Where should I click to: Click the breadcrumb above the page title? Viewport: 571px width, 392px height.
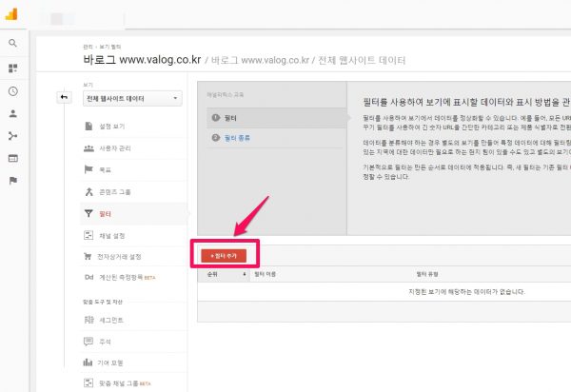pyautogui.click(x=102, y=47)
